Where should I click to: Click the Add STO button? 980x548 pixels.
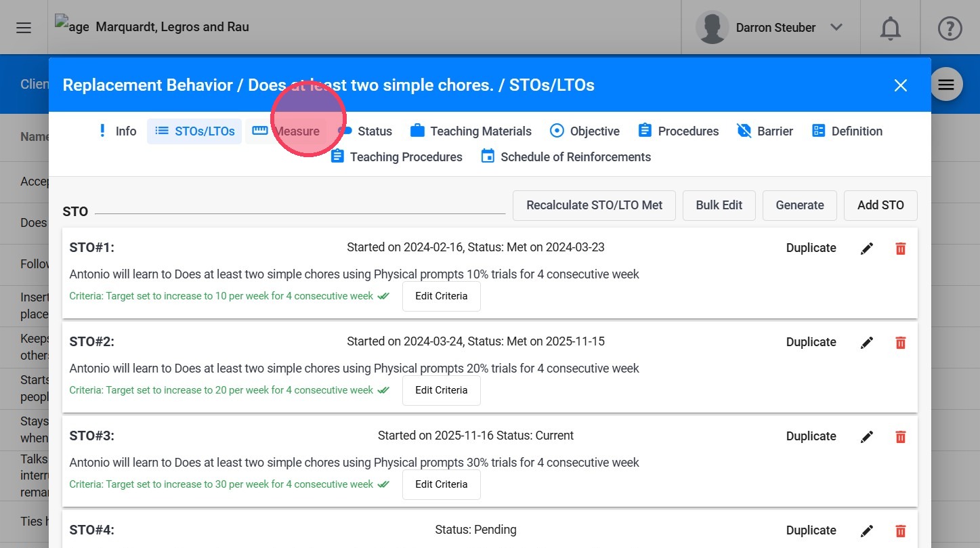pyautogui.click(x=880, y=205)
